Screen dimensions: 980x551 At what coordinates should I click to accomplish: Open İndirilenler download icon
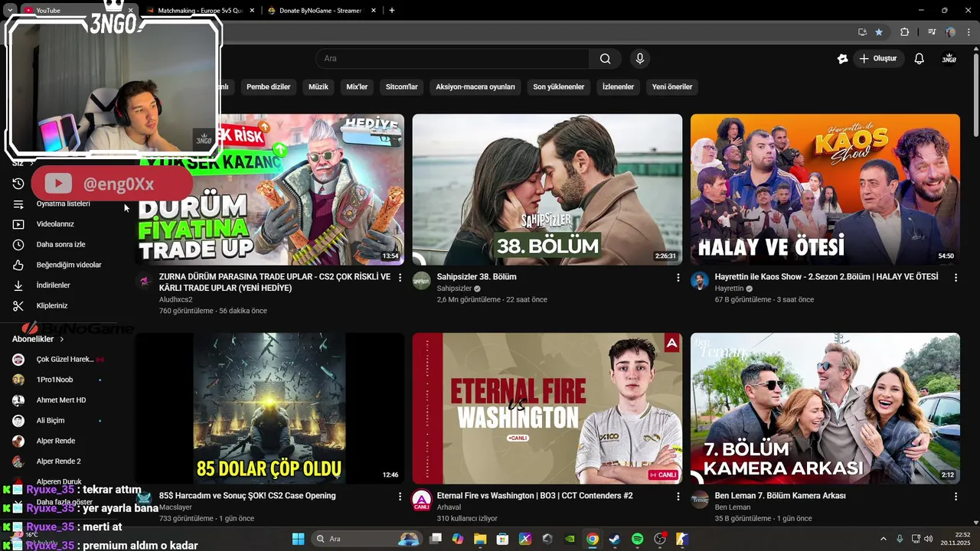(x=18, y=285)
